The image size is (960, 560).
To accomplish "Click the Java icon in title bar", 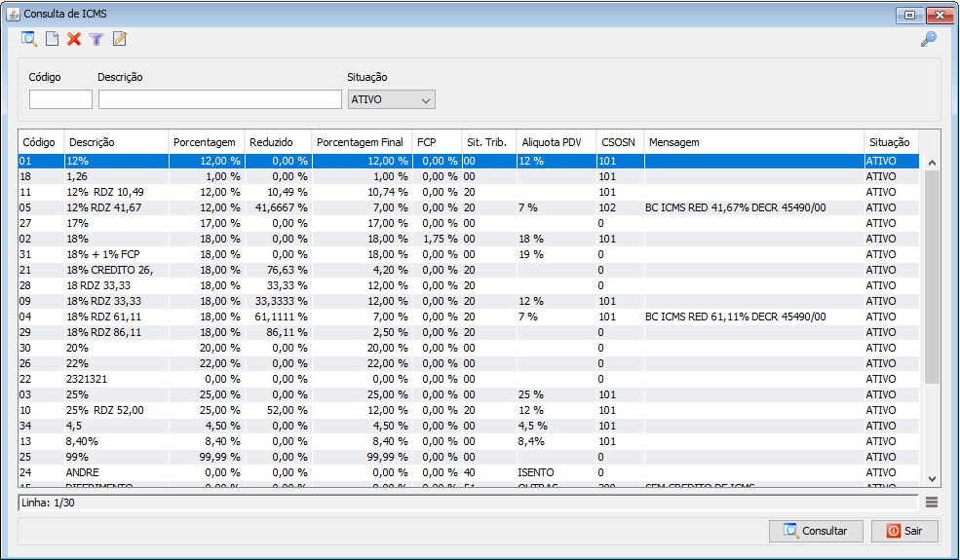I will tap(13, 14).
